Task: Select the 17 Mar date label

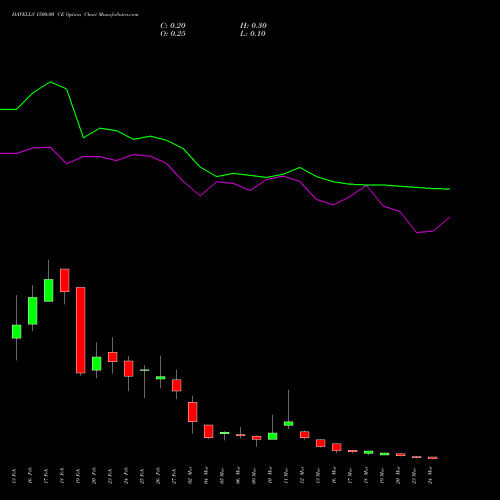Action: pos(350,476)
